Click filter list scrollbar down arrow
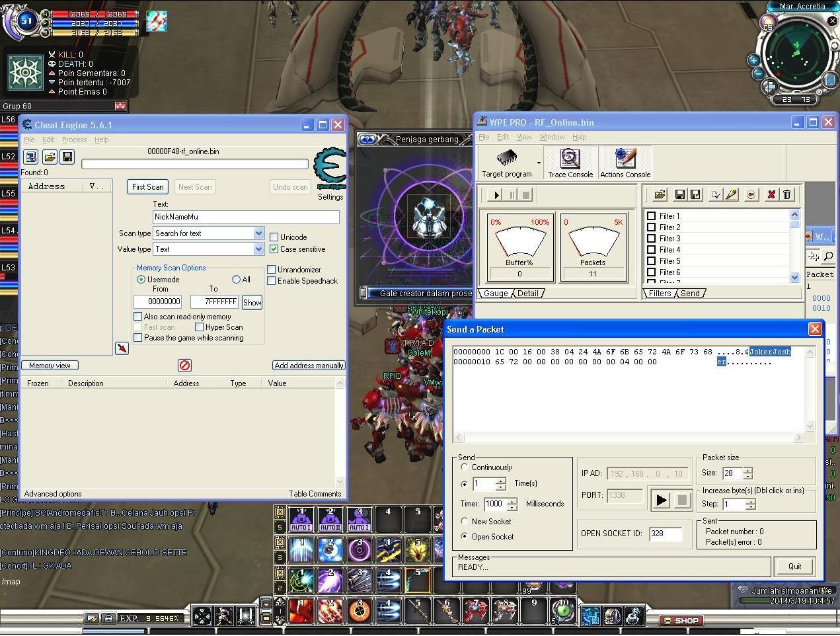840x636 pixels. [x=794, y=278]
